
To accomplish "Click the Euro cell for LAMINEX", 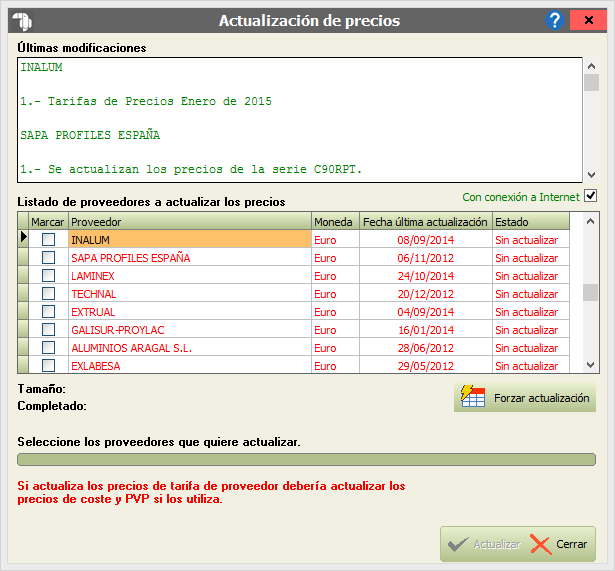I will pos(335,276).
